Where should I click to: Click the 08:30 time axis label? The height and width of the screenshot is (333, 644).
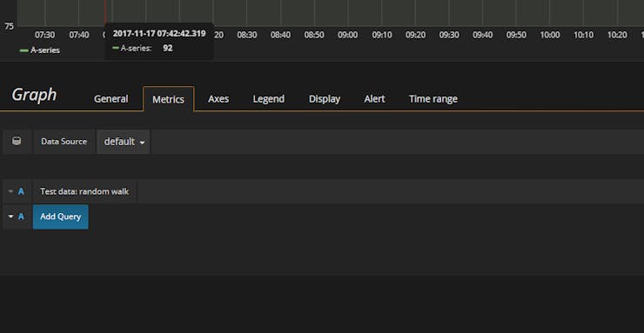pyautogui.click(x=247, y=36)
